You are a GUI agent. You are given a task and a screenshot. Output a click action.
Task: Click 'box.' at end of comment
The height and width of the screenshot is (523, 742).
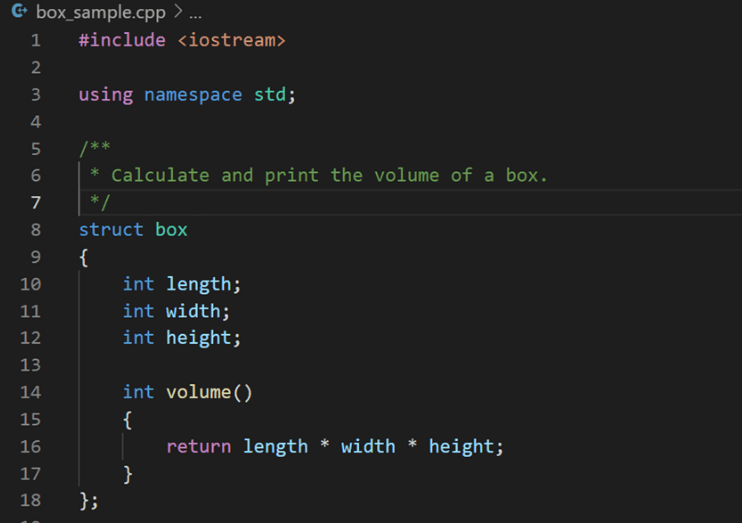coord(526,176)
